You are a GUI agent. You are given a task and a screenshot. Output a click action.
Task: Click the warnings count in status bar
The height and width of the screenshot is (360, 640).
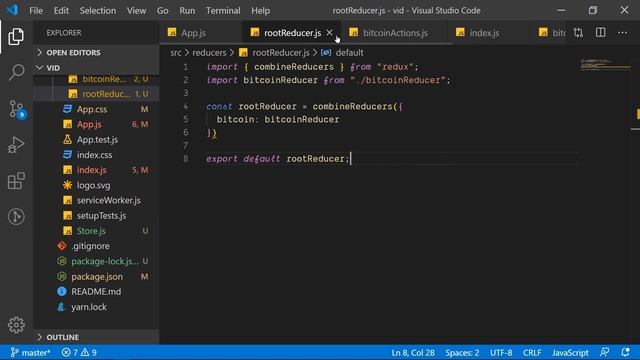[x=89, y=352]
